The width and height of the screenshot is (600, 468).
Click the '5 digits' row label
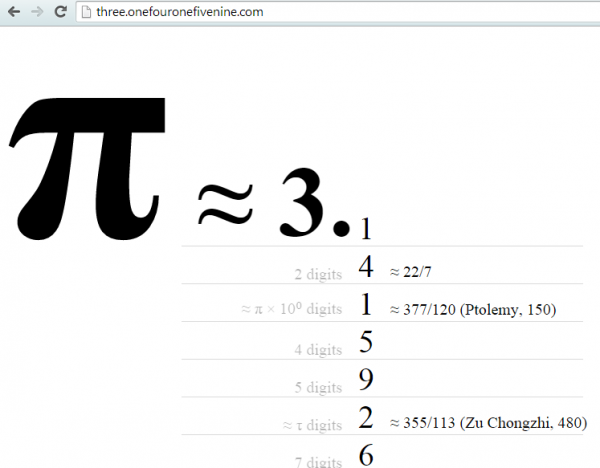[x=318, y=388]
